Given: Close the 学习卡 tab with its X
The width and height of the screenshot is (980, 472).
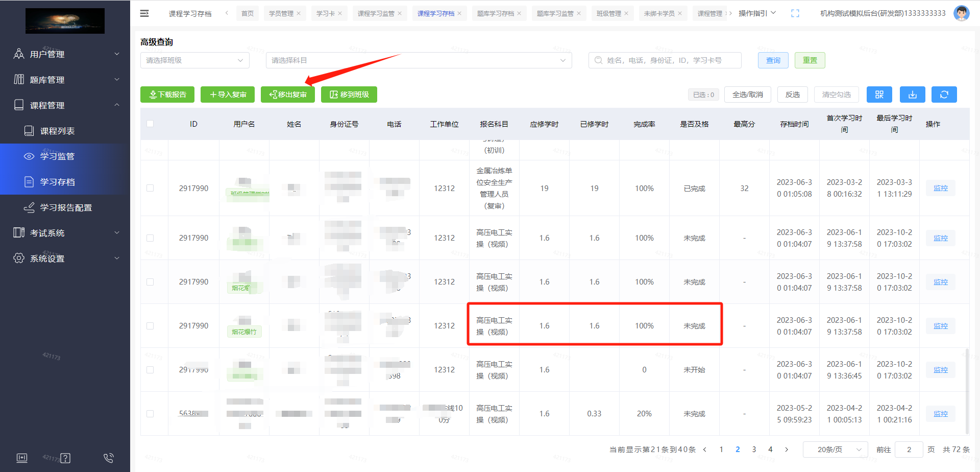Looking at the screenshot, I should coord(340,14).
